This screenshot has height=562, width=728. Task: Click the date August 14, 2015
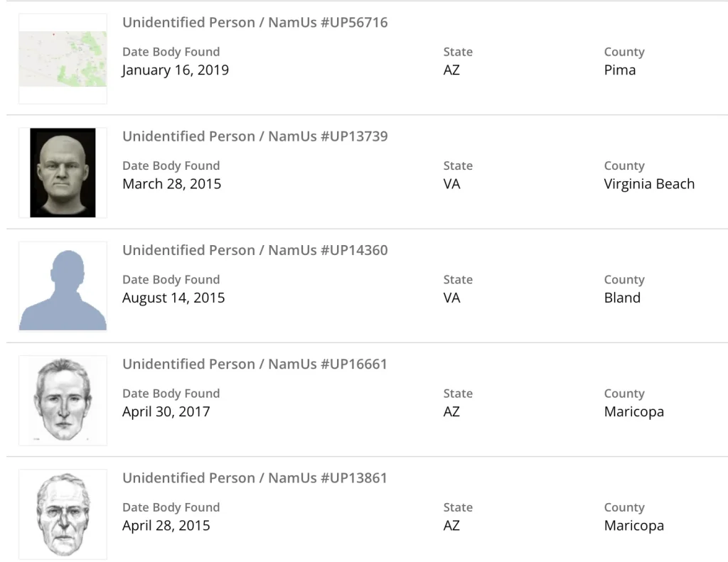[173, 298]
